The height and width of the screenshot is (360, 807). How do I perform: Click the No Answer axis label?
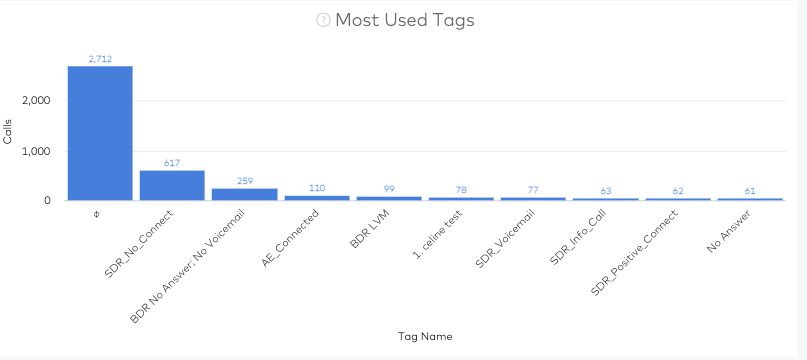tap(729, 231)
